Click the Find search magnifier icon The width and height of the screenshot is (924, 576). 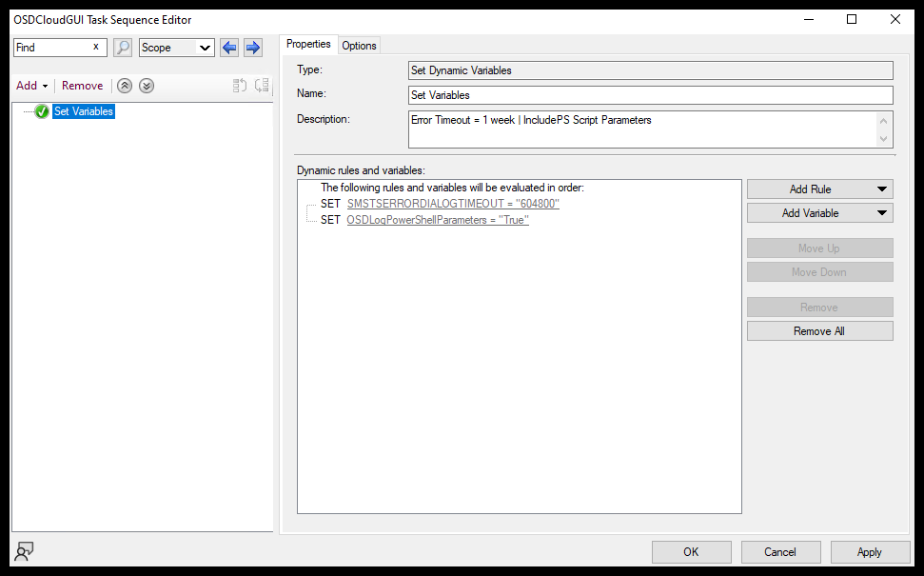pos(122,47)
